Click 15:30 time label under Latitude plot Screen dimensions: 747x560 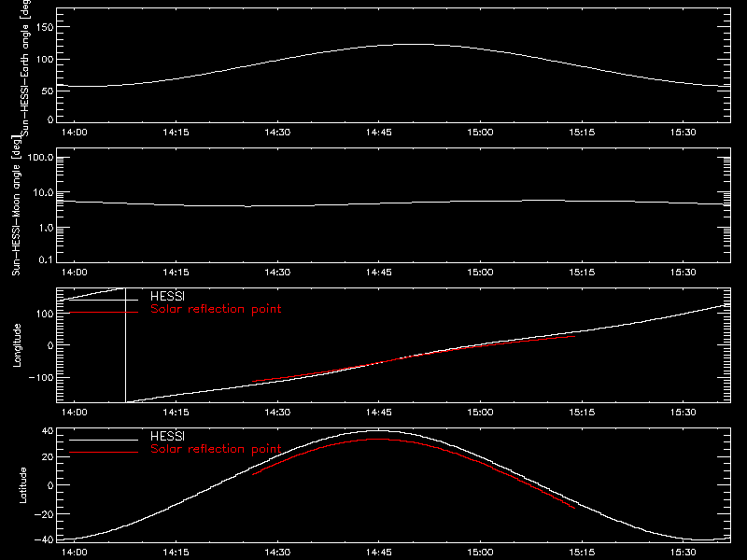[684, 552]
